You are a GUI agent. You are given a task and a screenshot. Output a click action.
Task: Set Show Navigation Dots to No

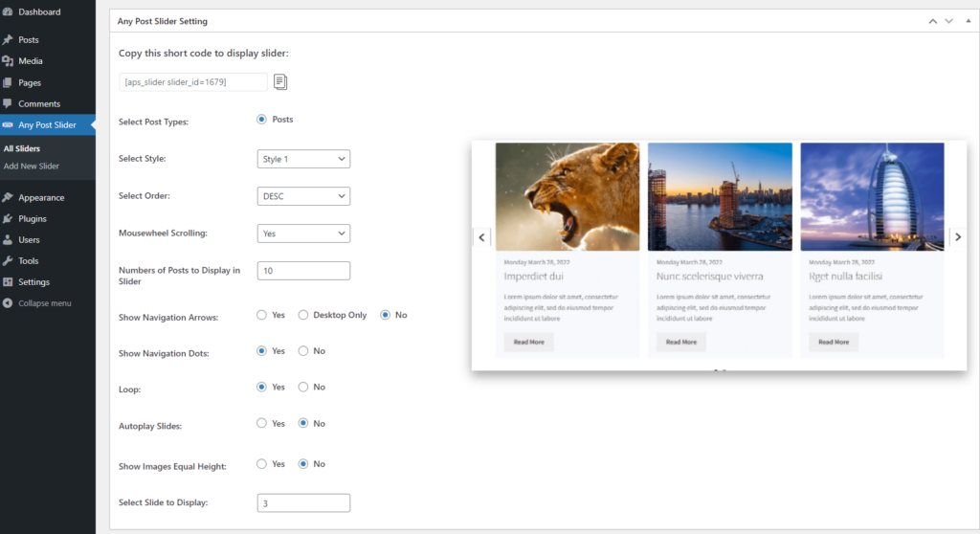point(303,351)
